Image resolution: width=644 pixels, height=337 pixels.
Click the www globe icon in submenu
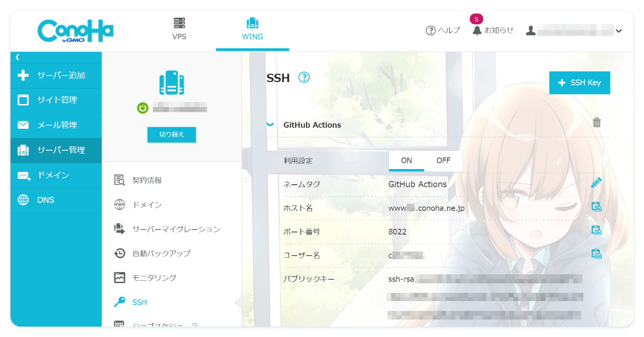click(x=120, y=205)
